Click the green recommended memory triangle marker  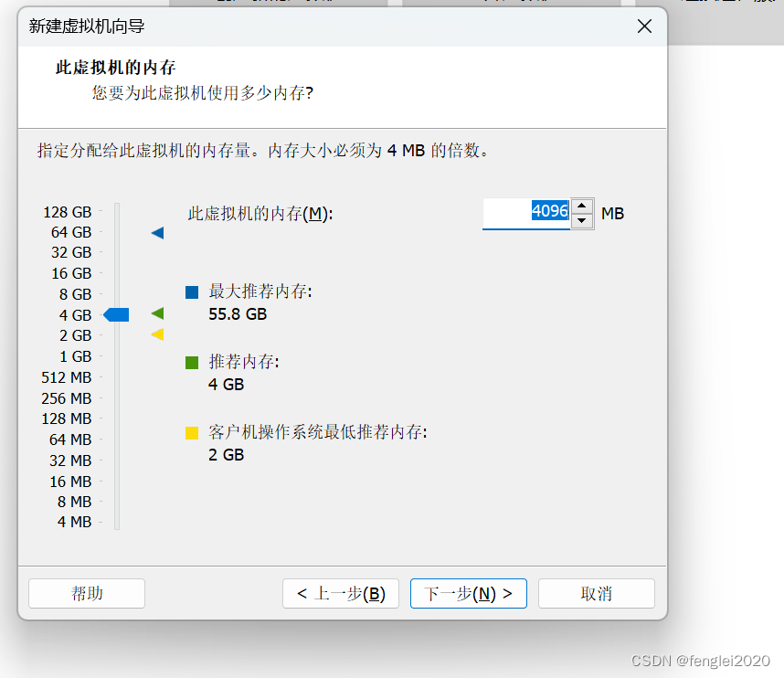(x=157, y=314)
